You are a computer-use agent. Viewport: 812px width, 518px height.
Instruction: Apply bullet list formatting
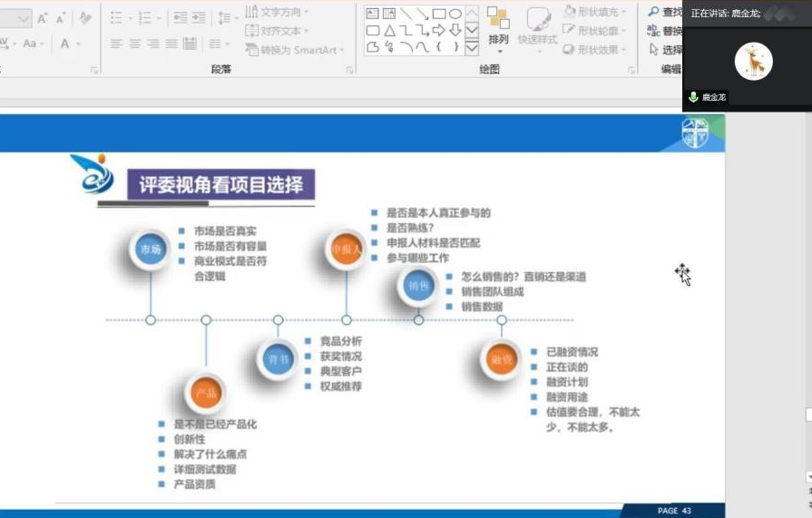[x=116, y=18]
